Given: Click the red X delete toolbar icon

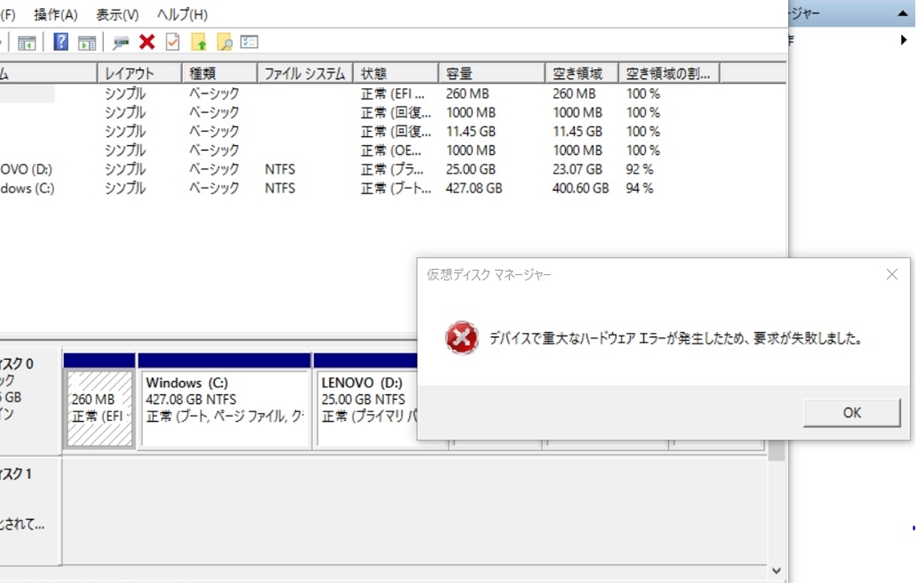Looking at the screenshot, I should (147, 42).
